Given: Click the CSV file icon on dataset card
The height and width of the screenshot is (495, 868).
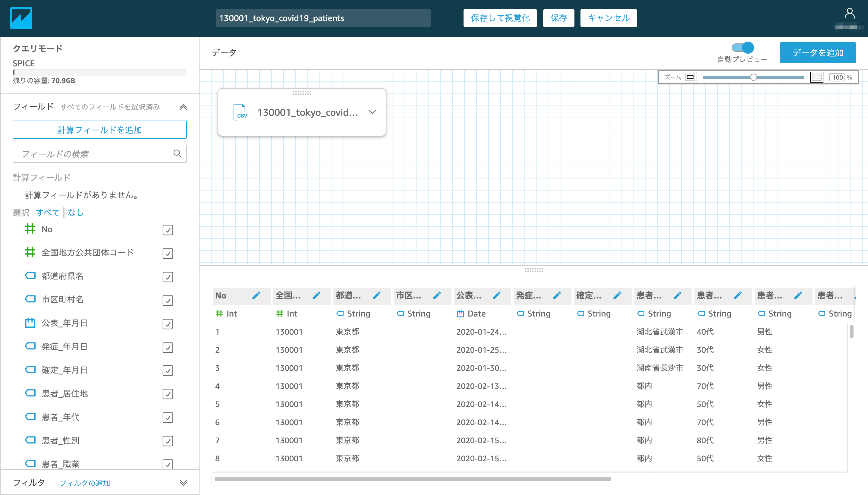Looking at the screenshot, I should (x=240, y=112).
